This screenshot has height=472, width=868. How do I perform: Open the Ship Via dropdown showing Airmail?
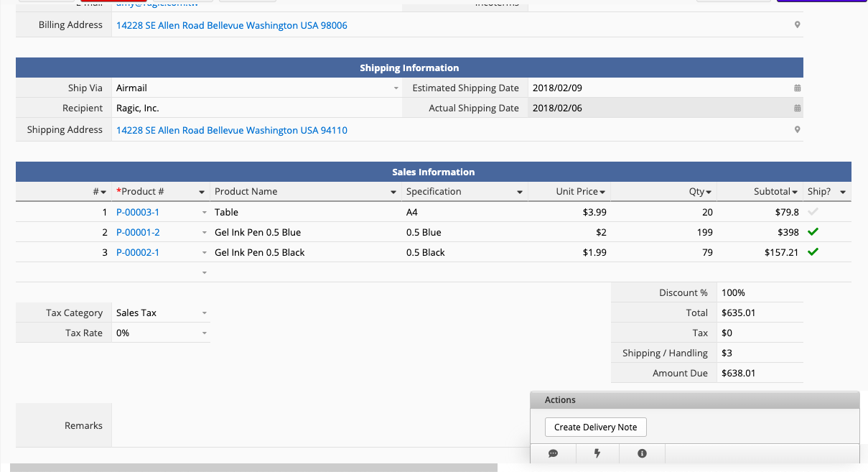pos(396,88)
